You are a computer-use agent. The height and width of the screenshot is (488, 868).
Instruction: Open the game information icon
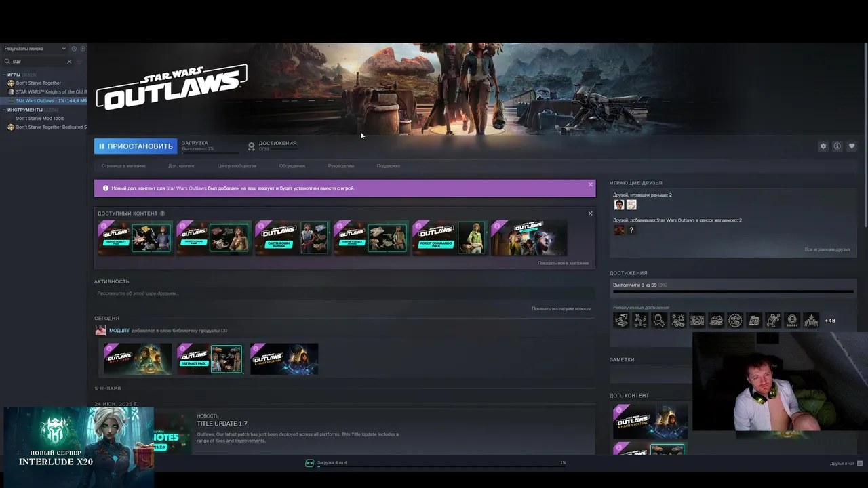pyautogui.click(x=837, y=146)
